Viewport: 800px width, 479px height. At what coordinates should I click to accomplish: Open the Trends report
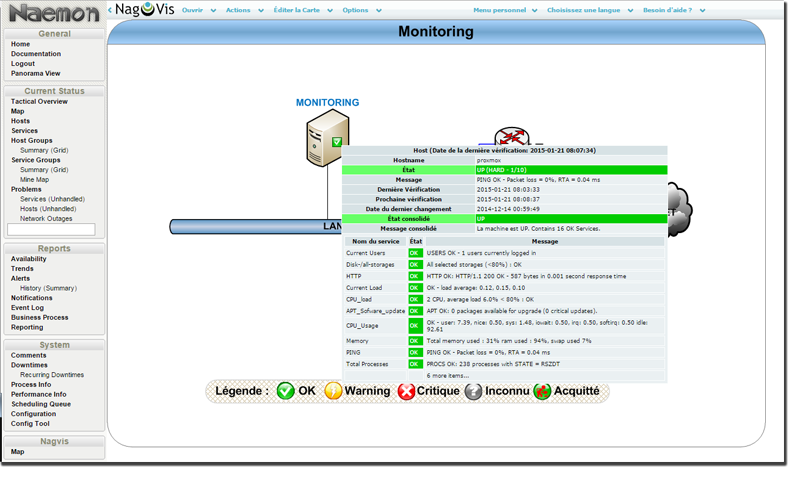pyautogui.click(x=22, y=269)
